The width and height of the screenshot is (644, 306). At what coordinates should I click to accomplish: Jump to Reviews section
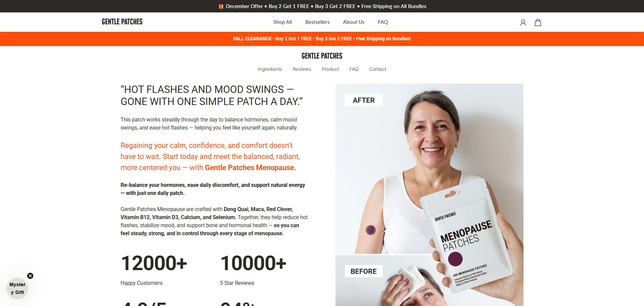tap(302, 69)
